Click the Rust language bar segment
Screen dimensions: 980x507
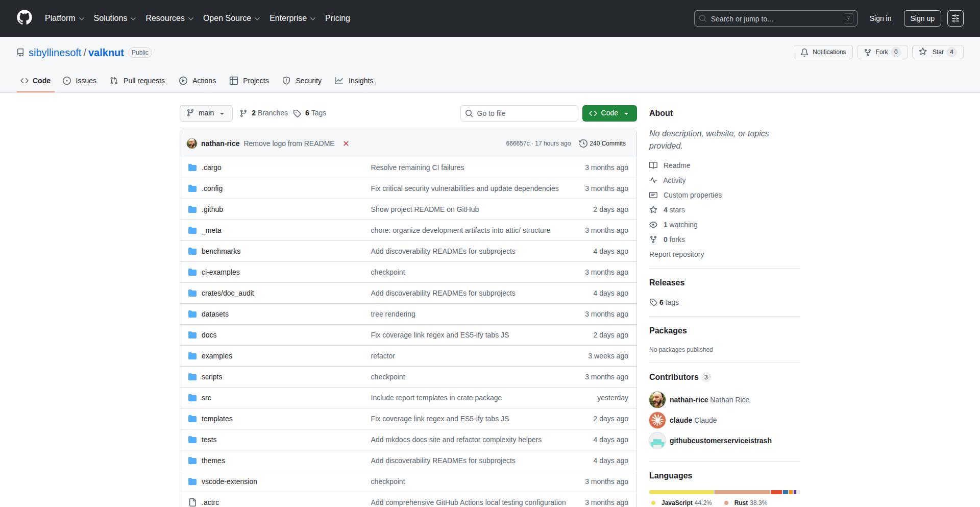point(743,492)
